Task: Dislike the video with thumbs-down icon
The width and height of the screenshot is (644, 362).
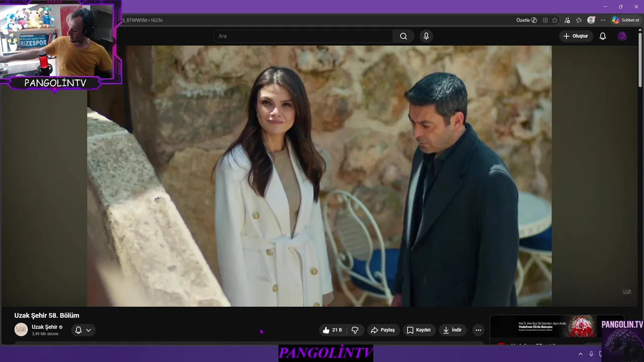Action: tap(355, 330)
